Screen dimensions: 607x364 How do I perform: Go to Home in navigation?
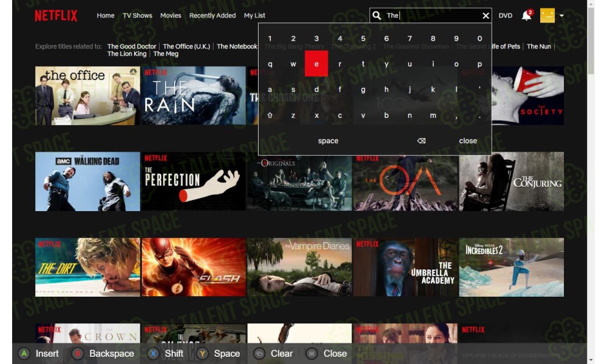click(x=105, y=16)
